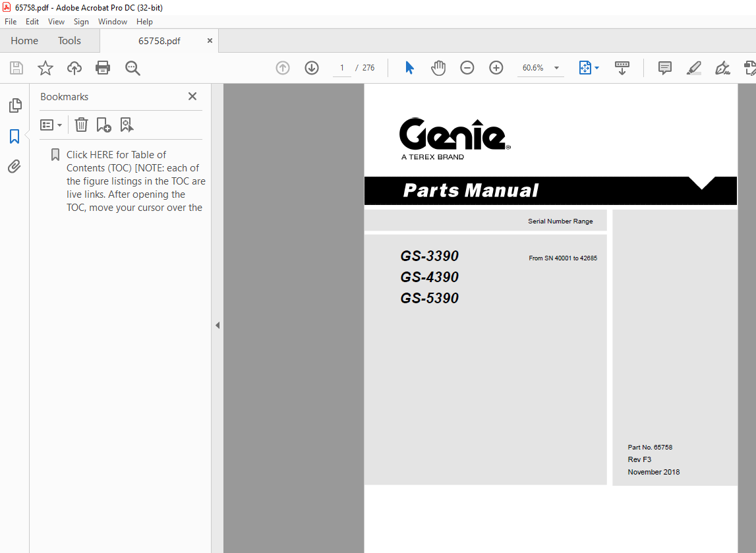
Task: Click GS-3390 model text on page
Action: 429,256
